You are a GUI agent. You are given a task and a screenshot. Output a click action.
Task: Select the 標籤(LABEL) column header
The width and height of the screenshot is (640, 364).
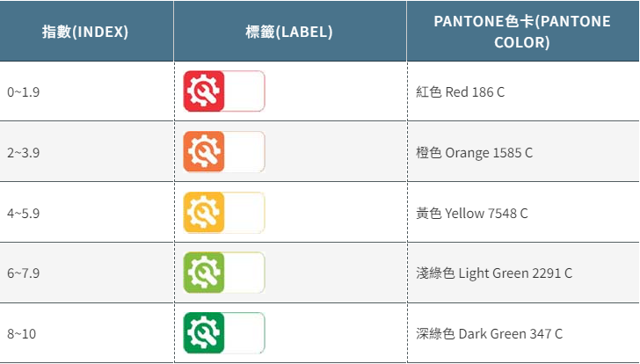[289, 32]
